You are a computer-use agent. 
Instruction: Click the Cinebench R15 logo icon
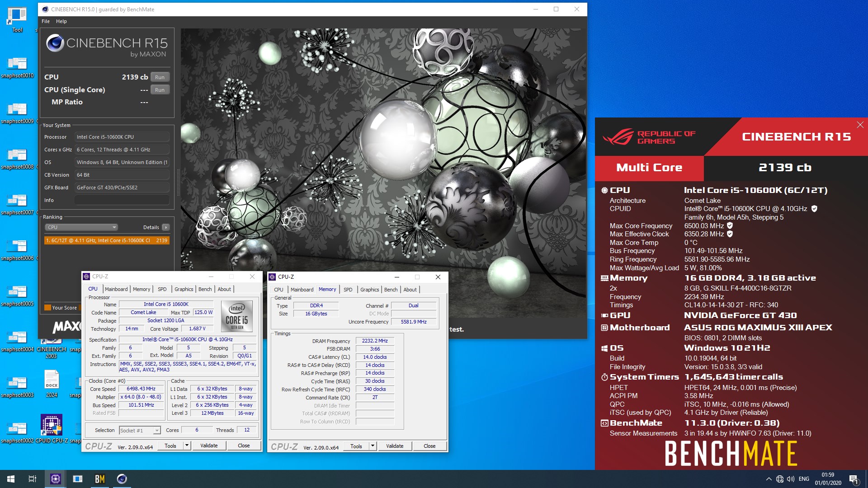coord(55,43)
